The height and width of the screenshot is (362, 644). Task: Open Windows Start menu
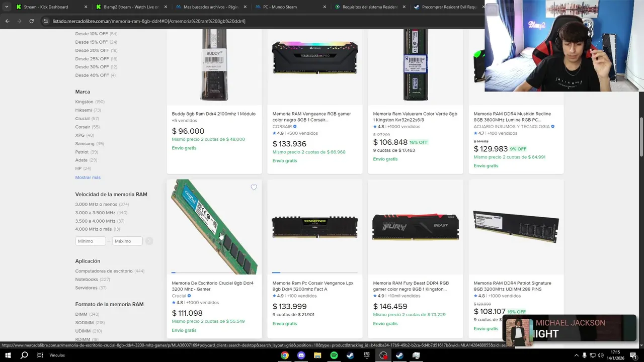9,355
